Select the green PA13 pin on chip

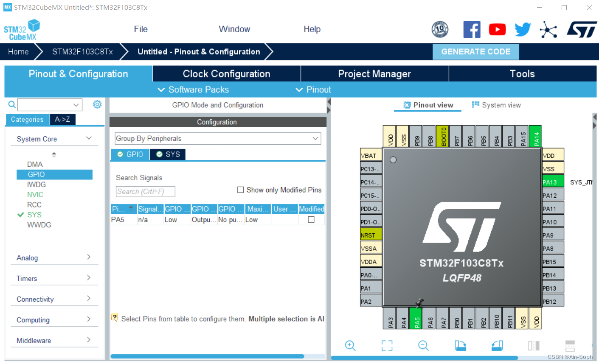click(x=553, y=182)
